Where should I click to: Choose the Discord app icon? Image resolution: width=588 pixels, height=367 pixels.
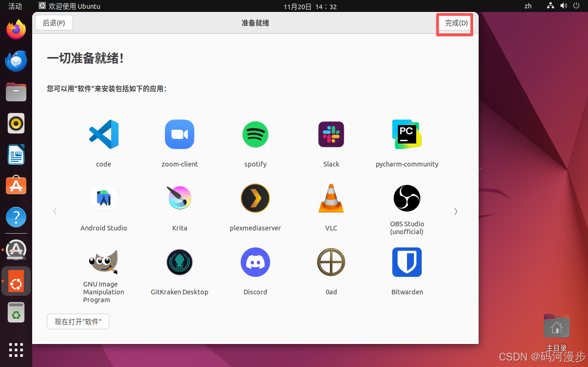pyautogui.click(x=255, y=262)
